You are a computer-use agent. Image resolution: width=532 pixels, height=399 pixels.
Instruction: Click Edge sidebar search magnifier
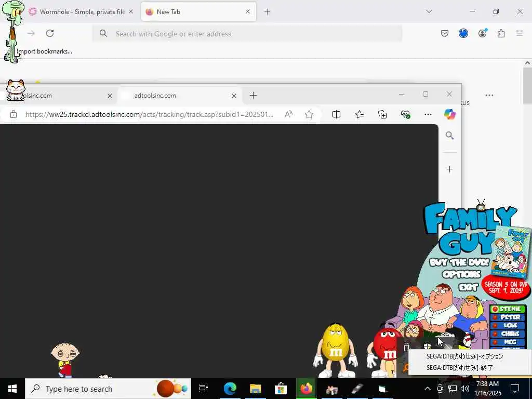click(450, 136)
